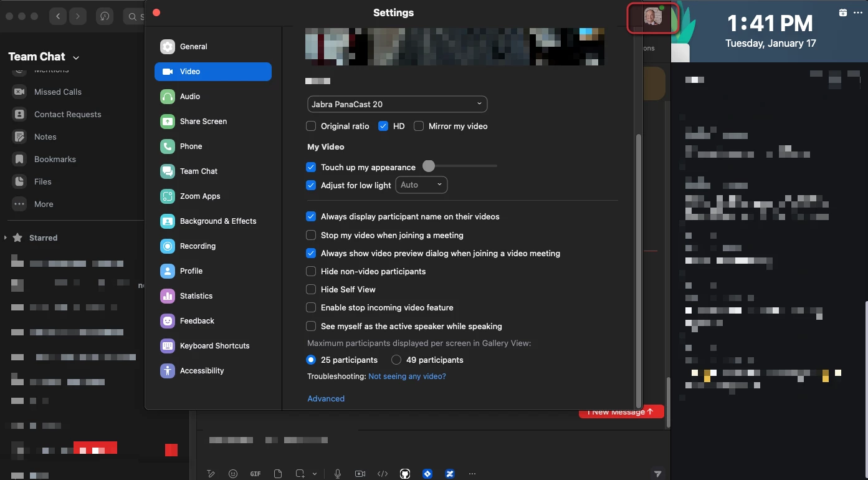
Task: Open the low light Auto dropdown
Action: tap(421, 185)
